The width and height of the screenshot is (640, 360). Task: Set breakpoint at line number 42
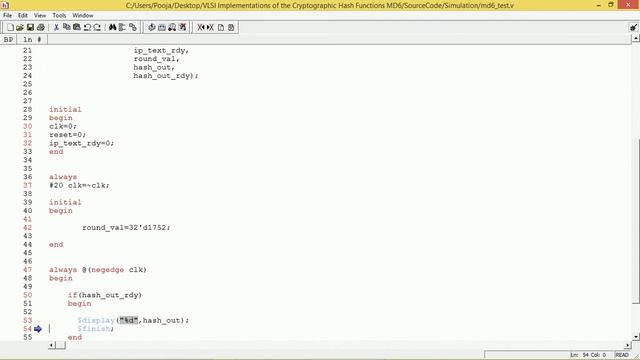pyautogui.click(x=27, y=227)
